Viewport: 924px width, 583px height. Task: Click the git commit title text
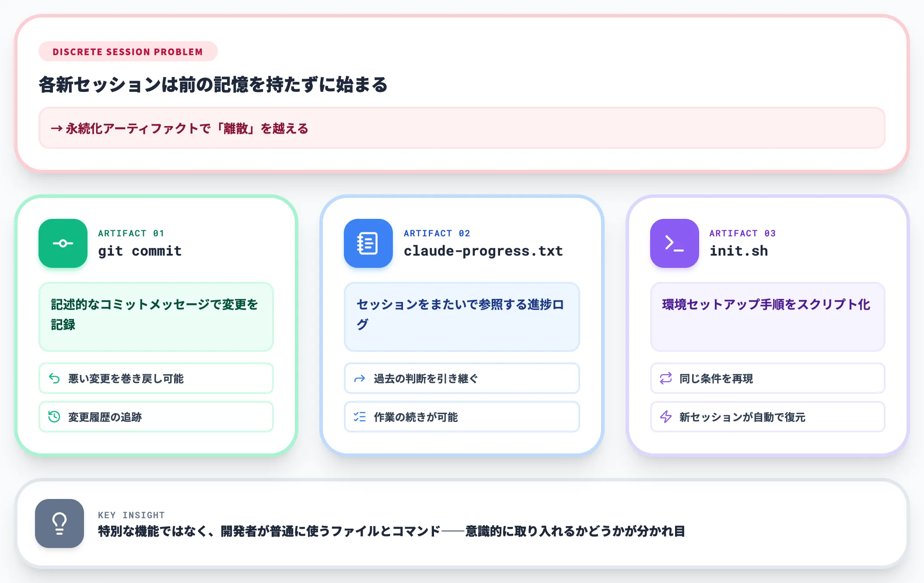140,251
